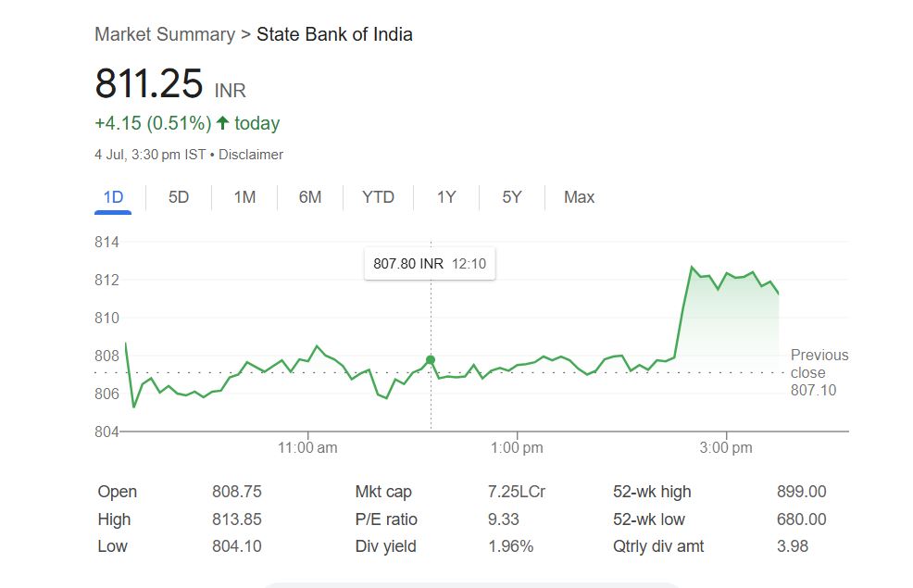
Task: Switch to the 5D chart tab
Action: point(179,197)
